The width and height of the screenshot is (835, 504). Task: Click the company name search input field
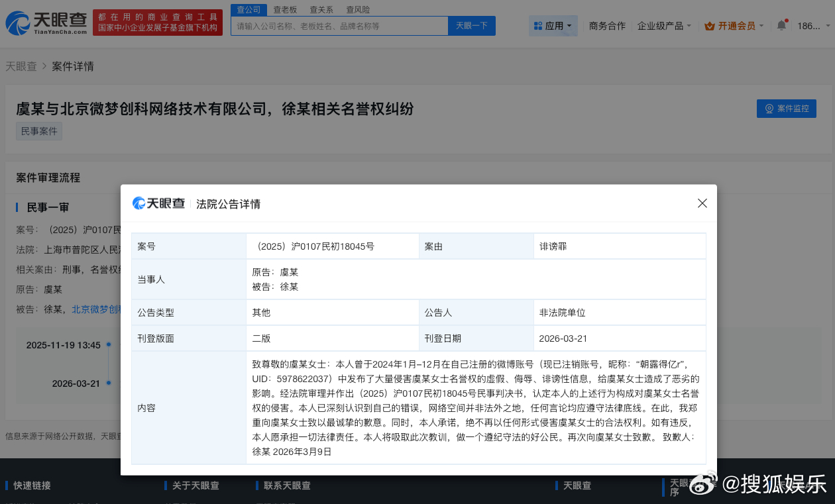tap(339, 26)
